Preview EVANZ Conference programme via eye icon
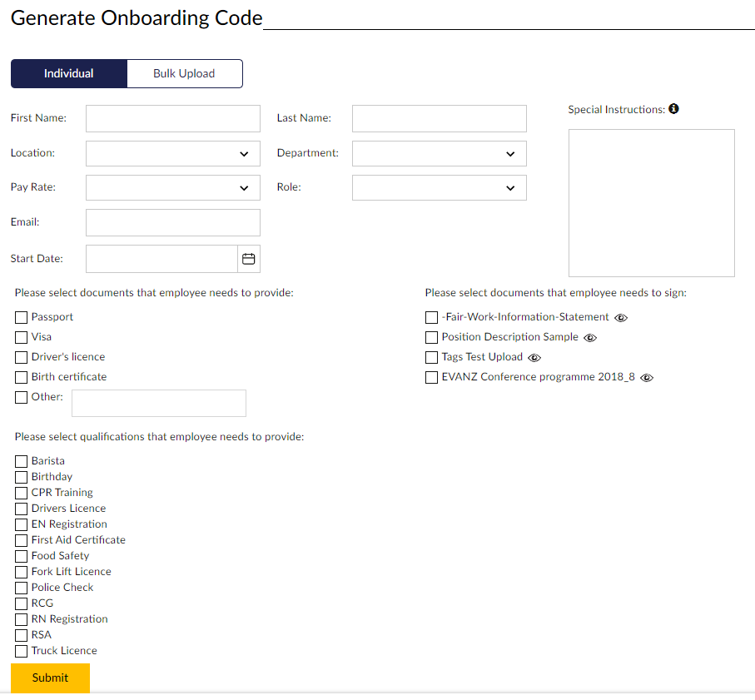755x700 pixels. pyautogui.click(x=647, y=378)
